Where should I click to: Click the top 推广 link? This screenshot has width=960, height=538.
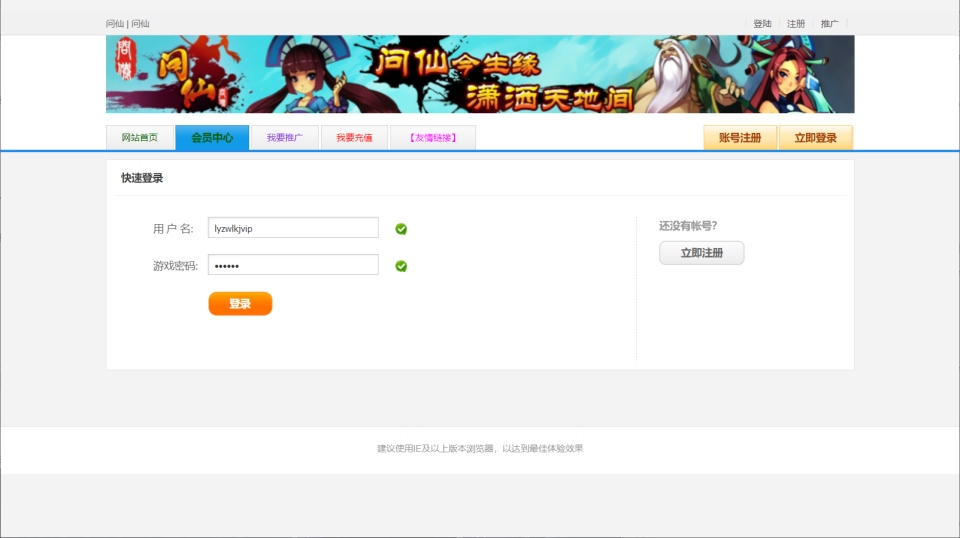[830, 24]
